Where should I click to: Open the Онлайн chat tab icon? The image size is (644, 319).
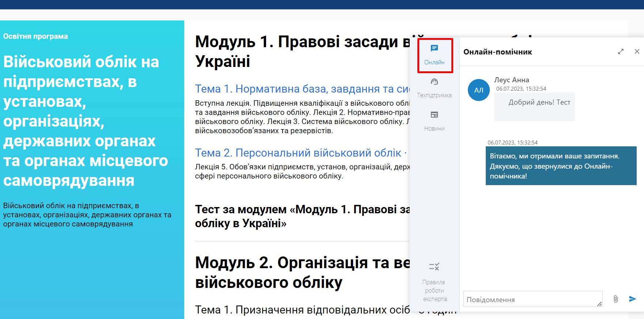tap(434, 49)
